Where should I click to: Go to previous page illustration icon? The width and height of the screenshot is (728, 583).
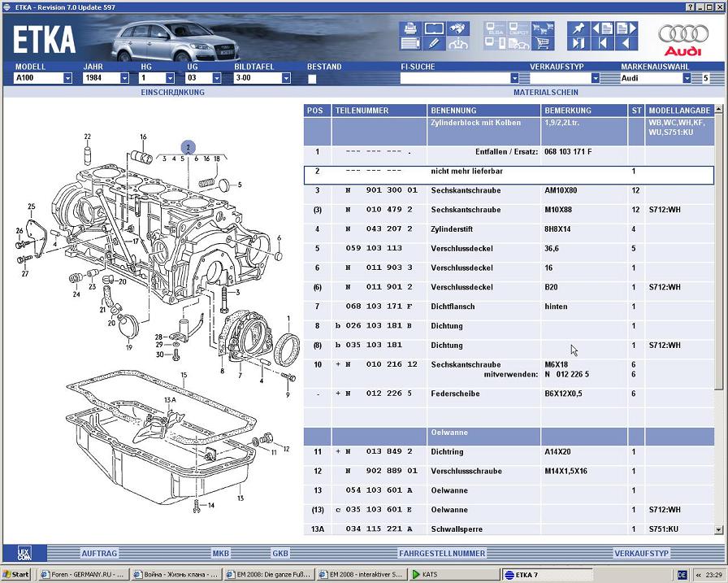[601, 28]
